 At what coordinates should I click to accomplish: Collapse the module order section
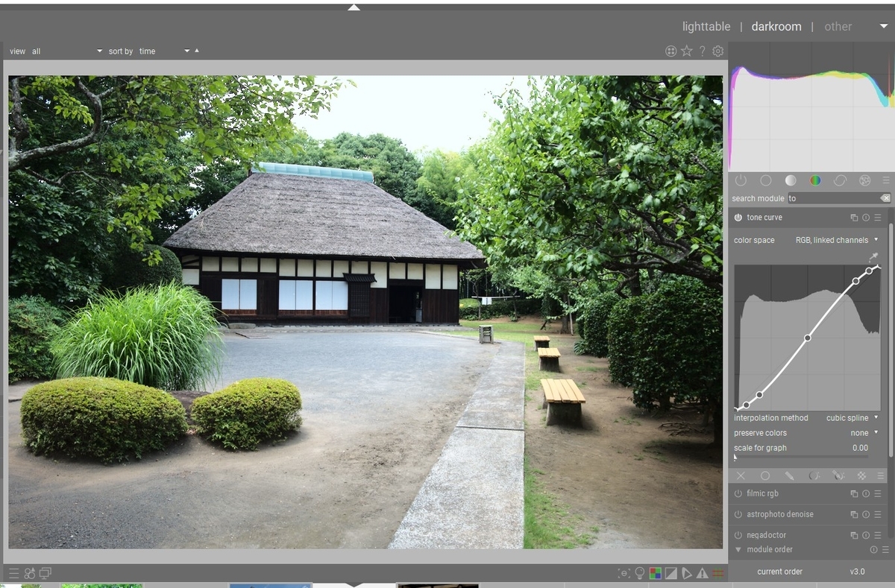click(x=738, y=550)
